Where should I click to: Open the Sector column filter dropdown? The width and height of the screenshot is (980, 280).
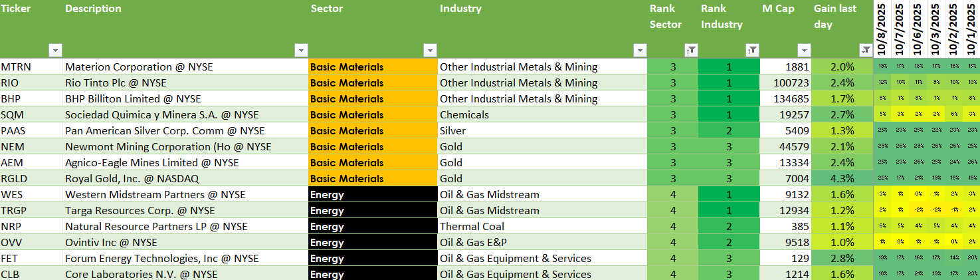(x=430, y=51)
